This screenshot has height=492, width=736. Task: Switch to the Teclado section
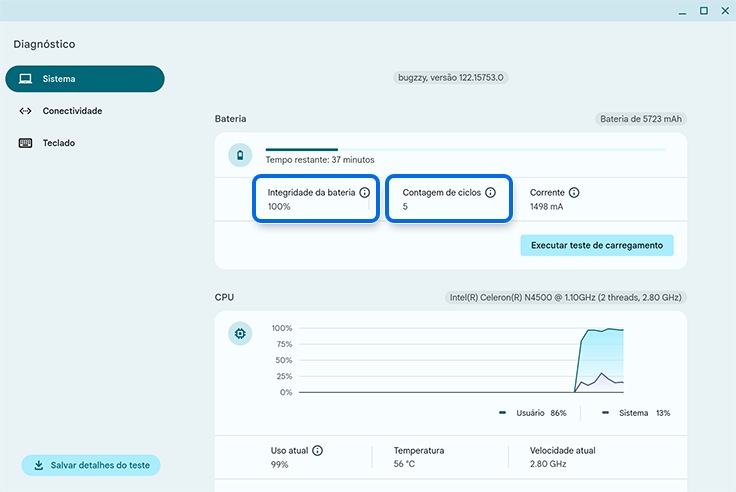pos(58,143)
